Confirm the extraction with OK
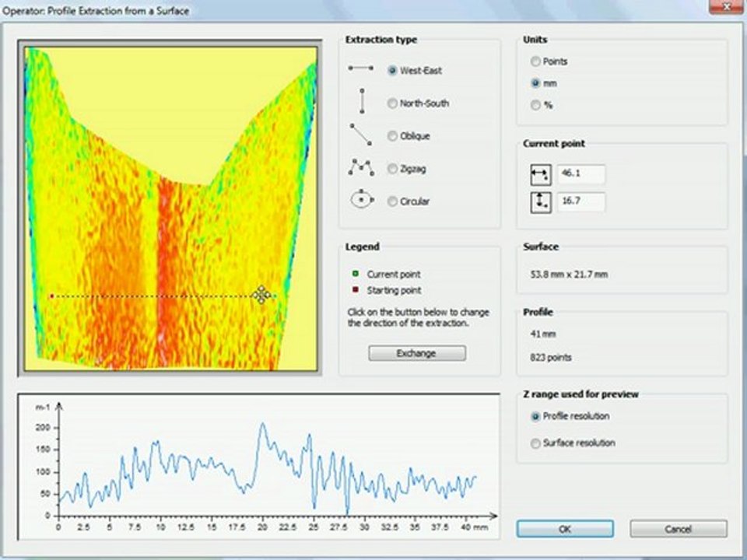This screenshot has height=560, width=747. click(565, 529)
